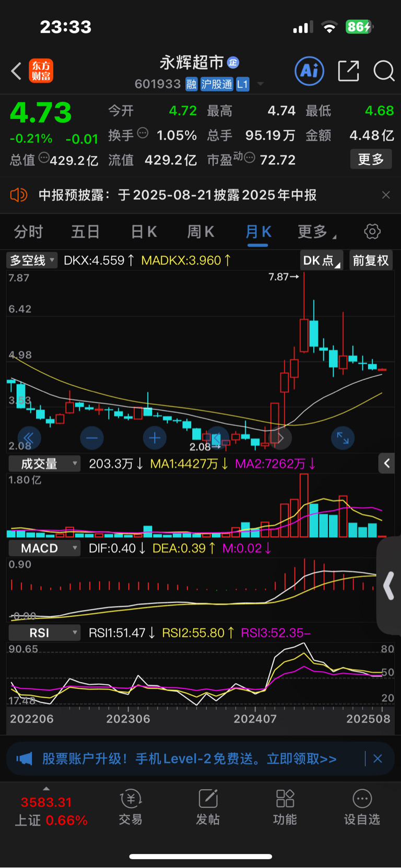Open the 多空线 indicator dropdown
Screen dimensions: 401x868
32,260
